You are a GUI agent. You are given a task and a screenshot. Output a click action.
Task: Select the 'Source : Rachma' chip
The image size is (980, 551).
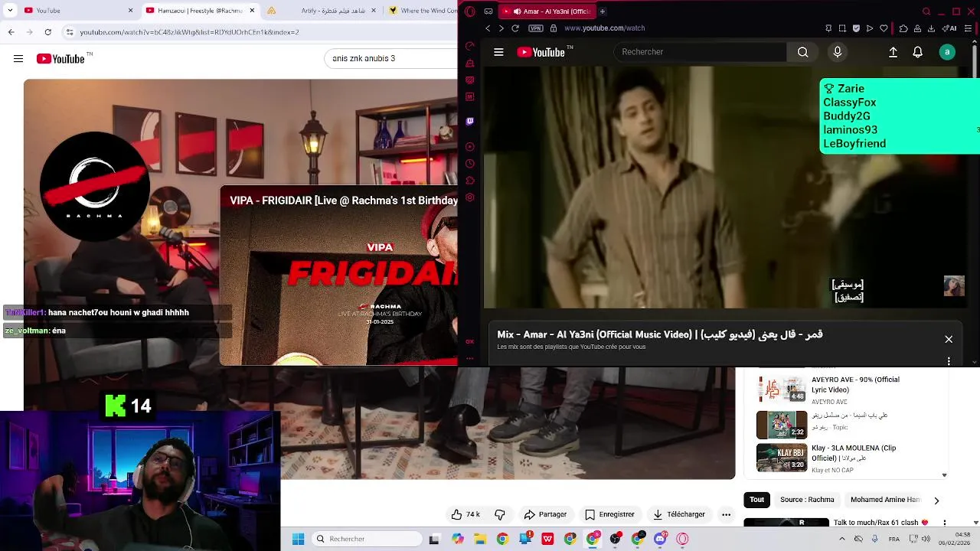pyautogui.click(x=807, y=500)
